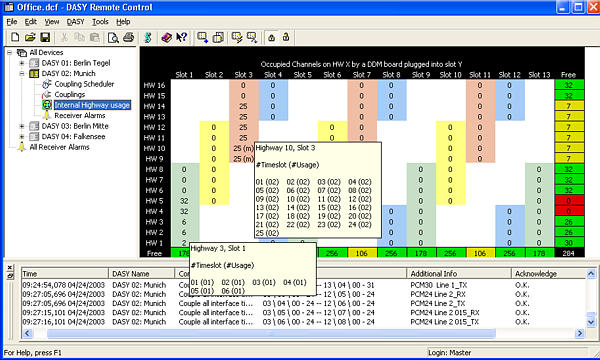Viewport: 600px width, 360px height.
Task: Click the total Free cell showing 284
Action: click(x=569, y=253)
